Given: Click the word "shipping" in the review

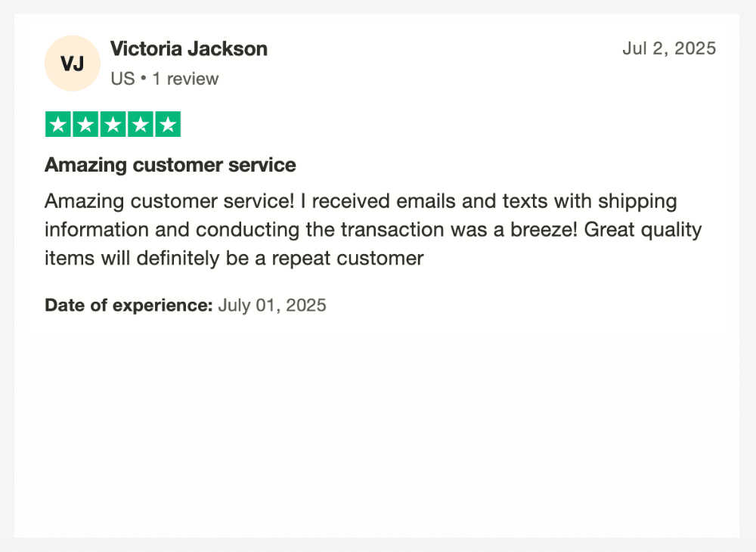Looking at the screenshot, I should tap(637, 201).
